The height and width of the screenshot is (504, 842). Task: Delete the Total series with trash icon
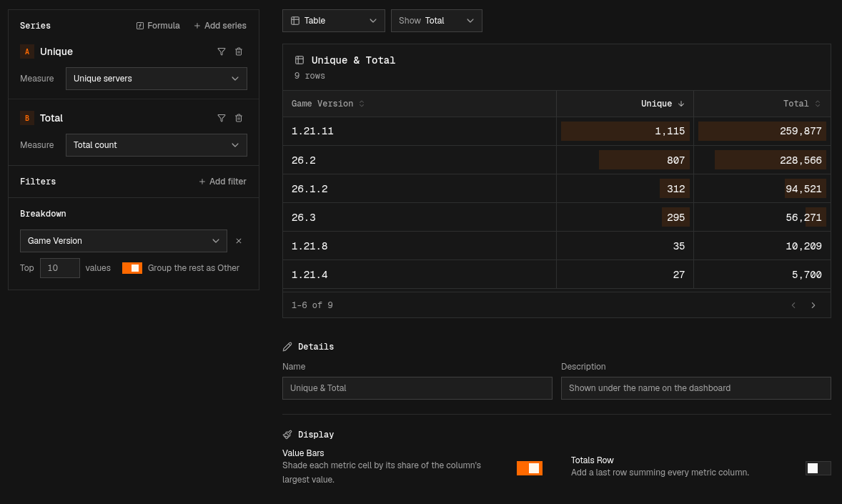[239, 118]
